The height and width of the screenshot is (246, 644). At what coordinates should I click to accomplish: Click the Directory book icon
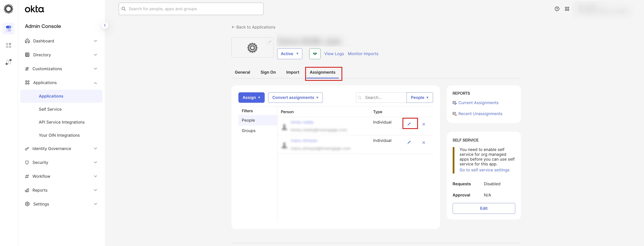pyautogui.click(x=27, y=55)
